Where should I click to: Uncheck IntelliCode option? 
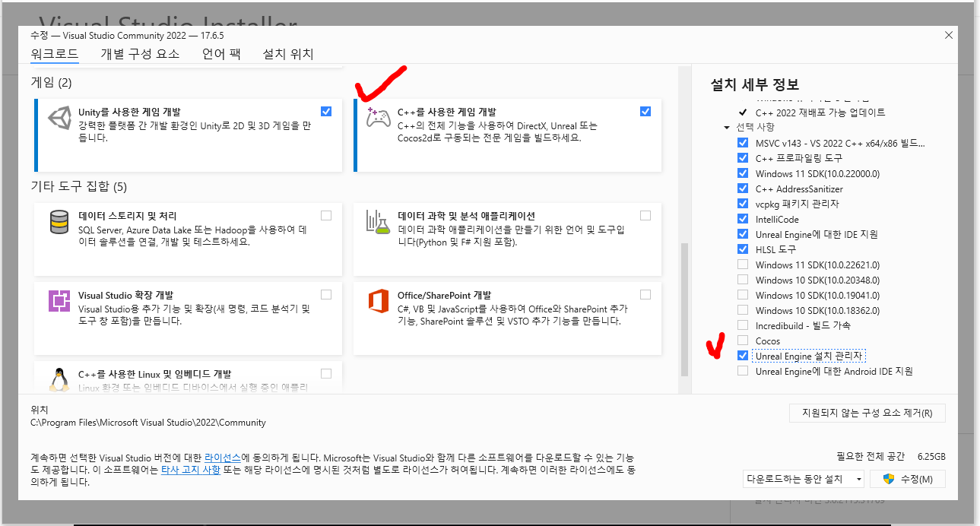pyautogui.click(x=743, y=219)
